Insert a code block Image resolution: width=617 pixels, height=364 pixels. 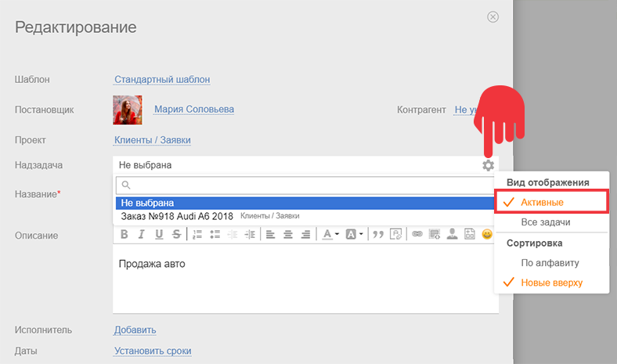click(x=435, y=234)
